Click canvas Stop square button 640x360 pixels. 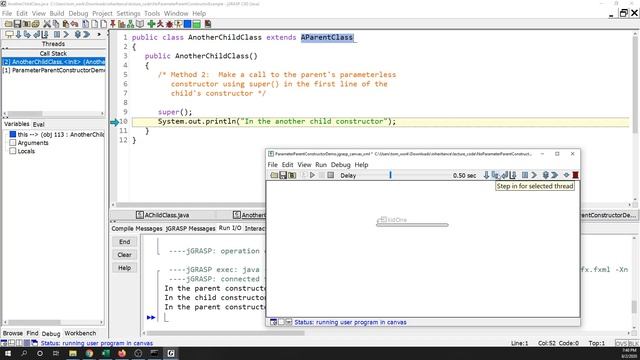pyautogui.click(x=331, y=175)
